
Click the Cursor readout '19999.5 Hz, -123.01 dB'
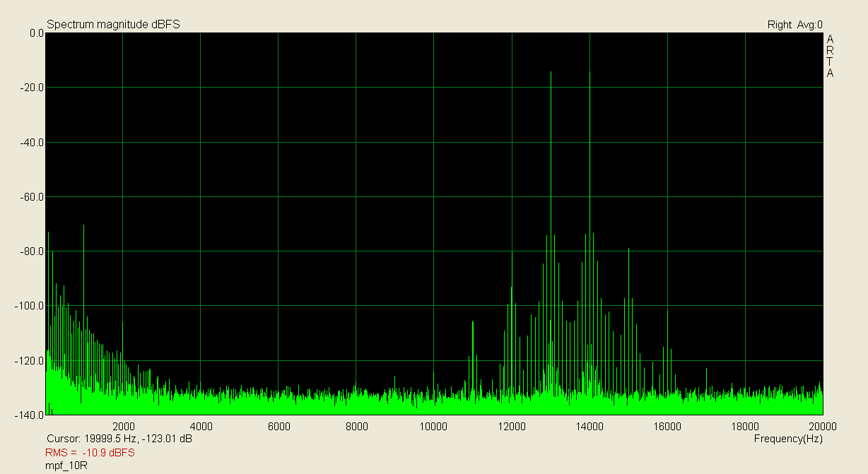[x=138, y=439]
